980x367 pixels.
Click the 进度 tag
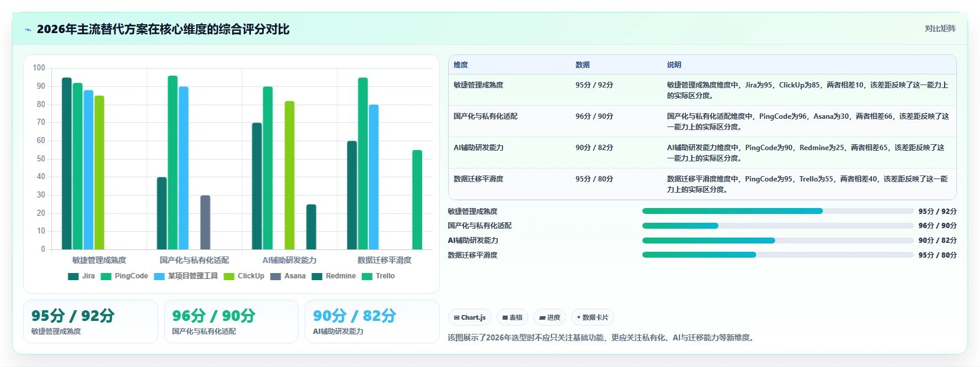[550, 317]
